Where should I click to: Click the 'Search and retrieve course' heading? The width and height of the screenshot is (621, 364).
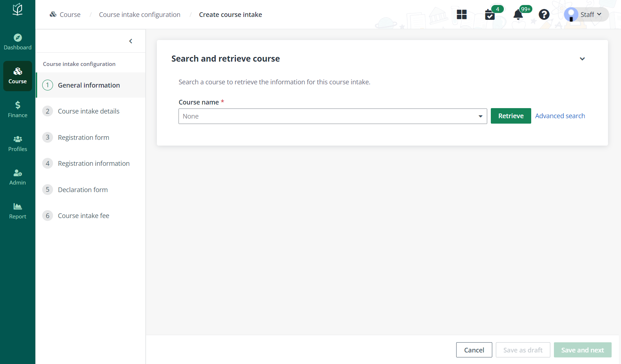point(225,59)
